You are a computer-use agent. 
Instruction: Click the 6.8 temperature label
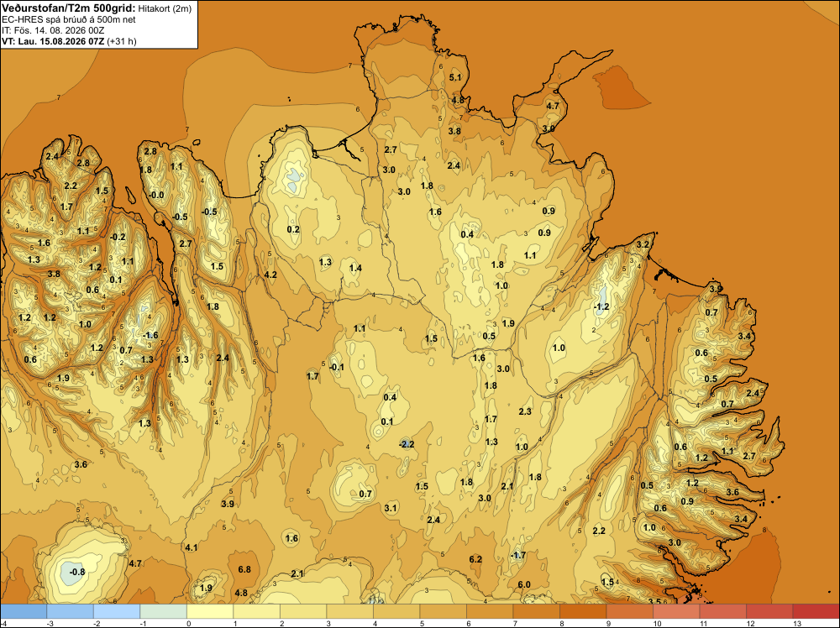[244, 569]
